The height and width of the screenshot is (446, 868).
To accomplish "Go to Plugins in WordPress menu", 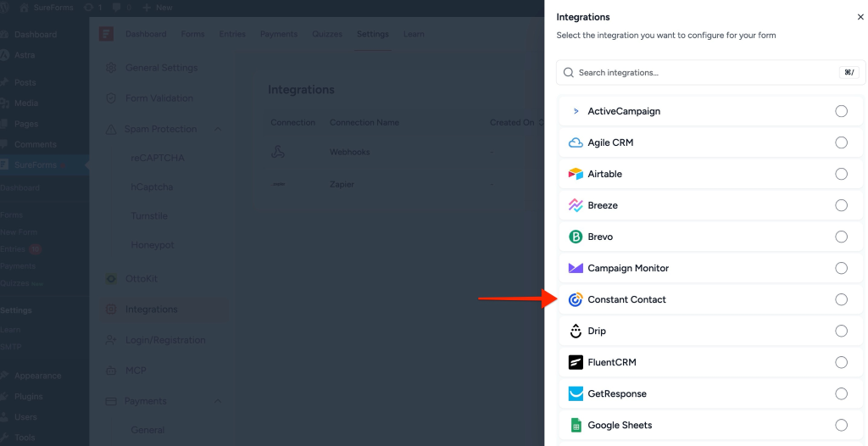I will point(28,397).
